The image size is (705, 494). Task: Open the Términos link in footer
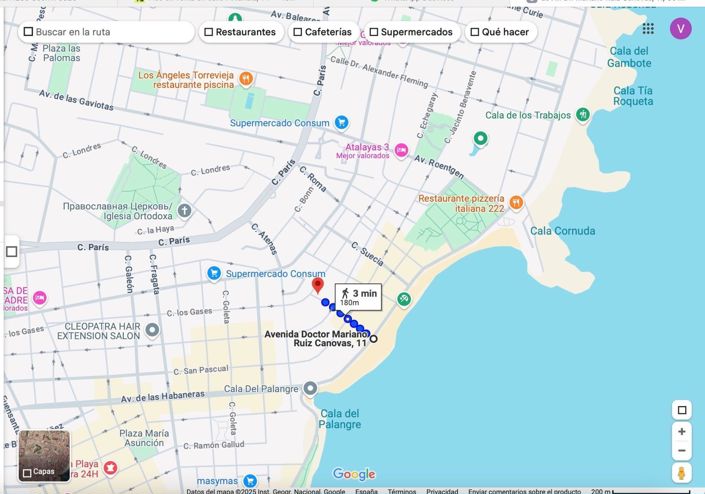click(402, 491)
